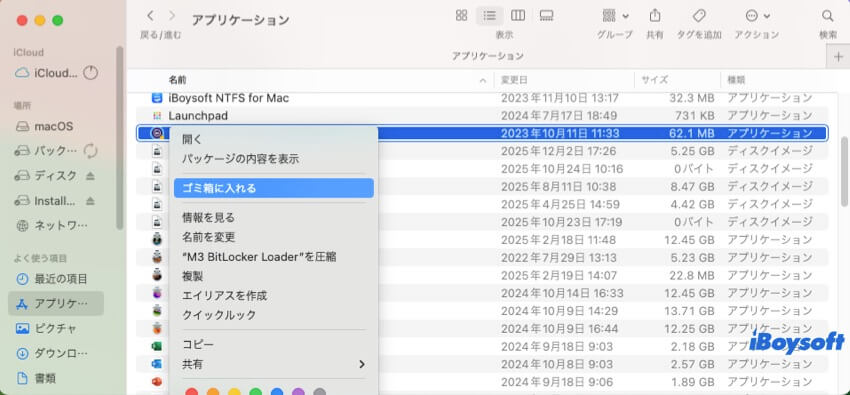Select the バック… backup disk in sidebar

click(47, 151)
